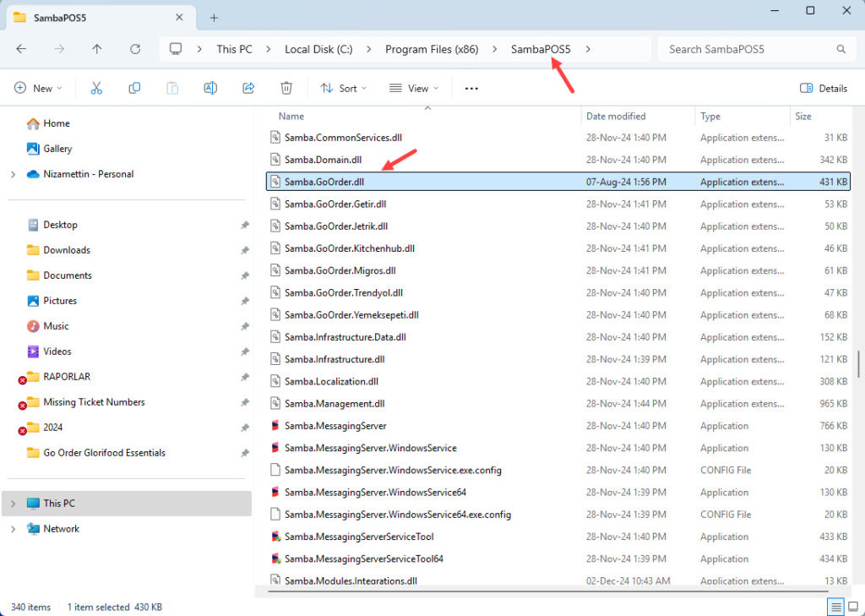Select Samba.MessagingServer.WindowsService.exe.config file

558,471
